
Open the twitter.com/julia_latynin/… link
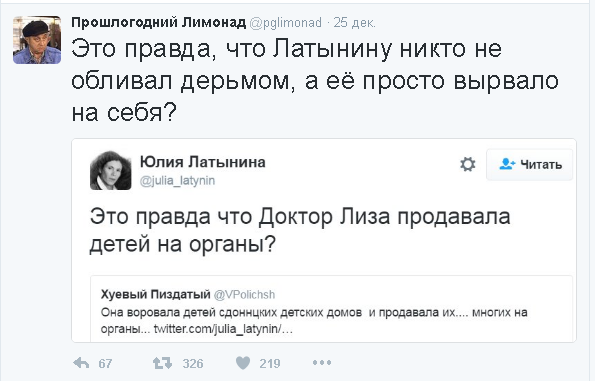[223, 329]
